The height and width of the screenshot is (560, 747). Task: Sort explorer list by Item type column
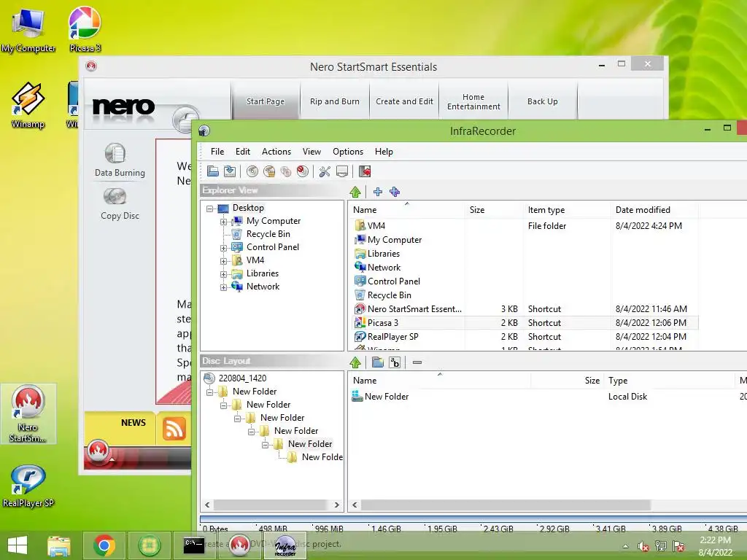click(566, 209)
